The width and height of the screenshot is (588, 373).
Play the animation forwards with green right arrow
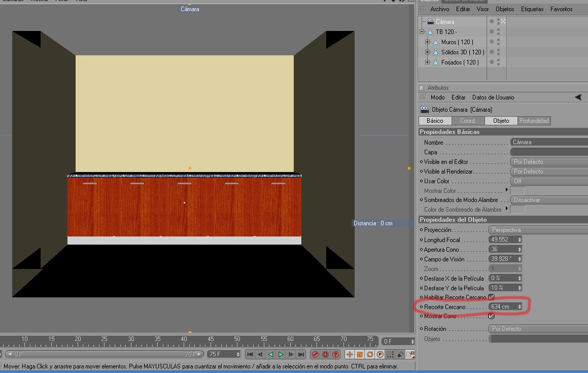point(281,354)
